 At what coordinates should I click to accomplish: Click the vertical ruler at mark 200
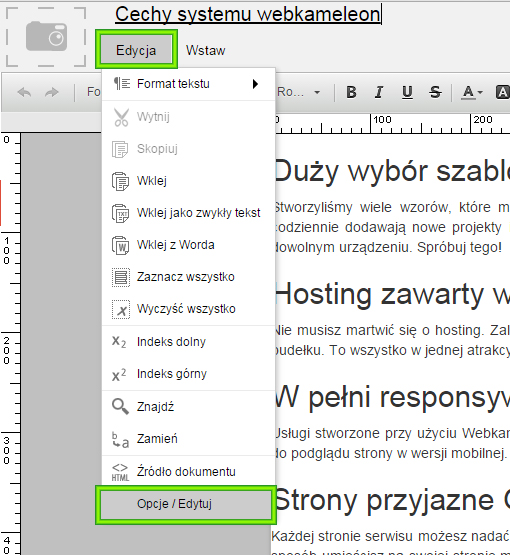click(6, 350)
